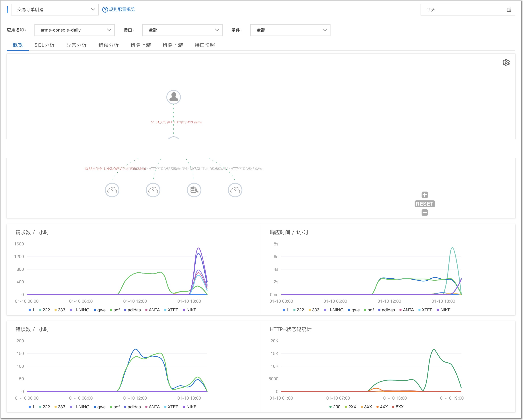This screenshot has height=420, width=523.
Task: Click the 错误数 / 1小时 chart title
Action: [x=32, y=329]
